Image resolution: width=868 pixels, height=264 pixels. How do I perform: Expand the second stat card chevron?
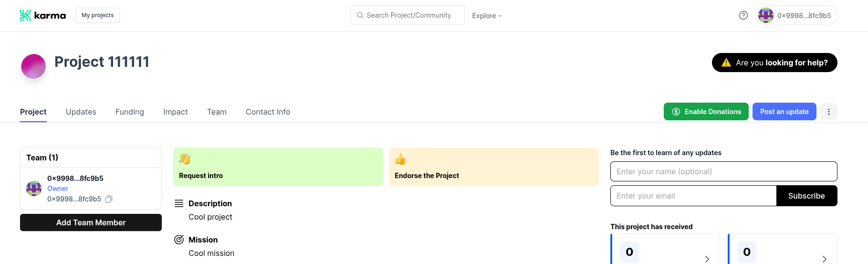[x=824, y=259]
